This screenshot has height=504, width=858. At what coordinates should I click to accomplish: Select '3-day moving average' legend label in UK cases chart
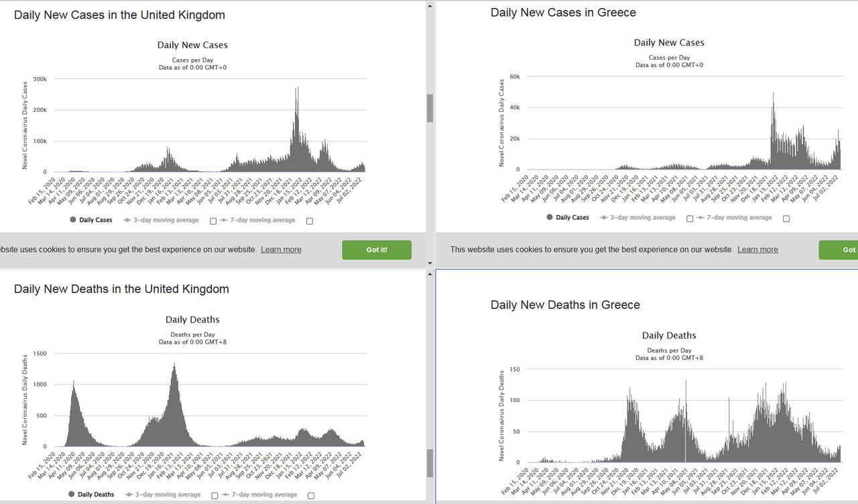click(x=165, y=220)
